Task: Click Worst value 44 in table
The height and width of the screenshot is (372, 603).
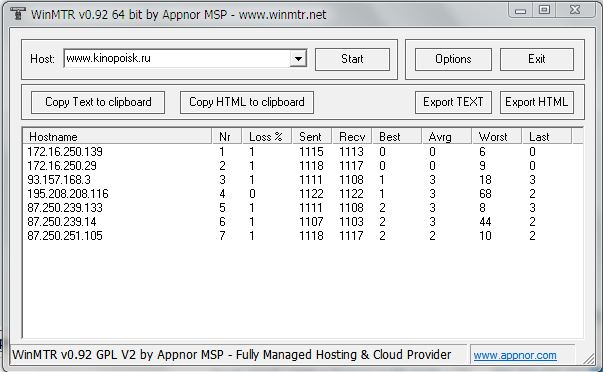Action: coord(485,222)
